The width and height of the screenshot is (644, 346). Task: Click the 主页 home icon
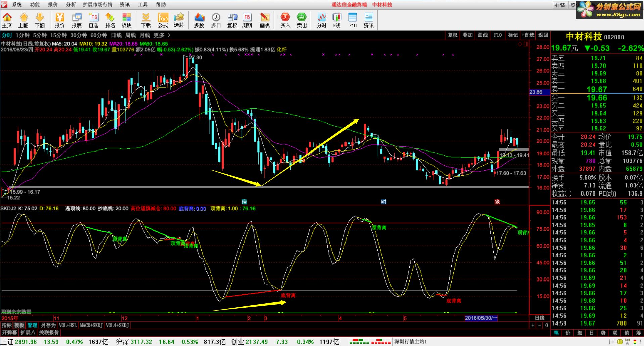point(7,20)
